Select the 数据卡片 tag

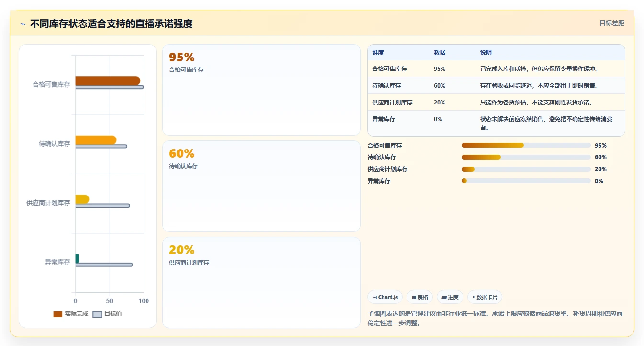pos(485,297)
